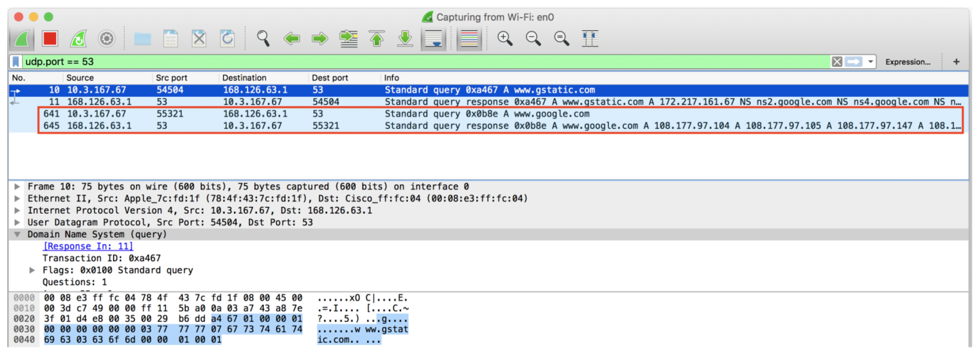Select Questions: 1 field
The image size is (980, 356).
click(x=75, y=283)
